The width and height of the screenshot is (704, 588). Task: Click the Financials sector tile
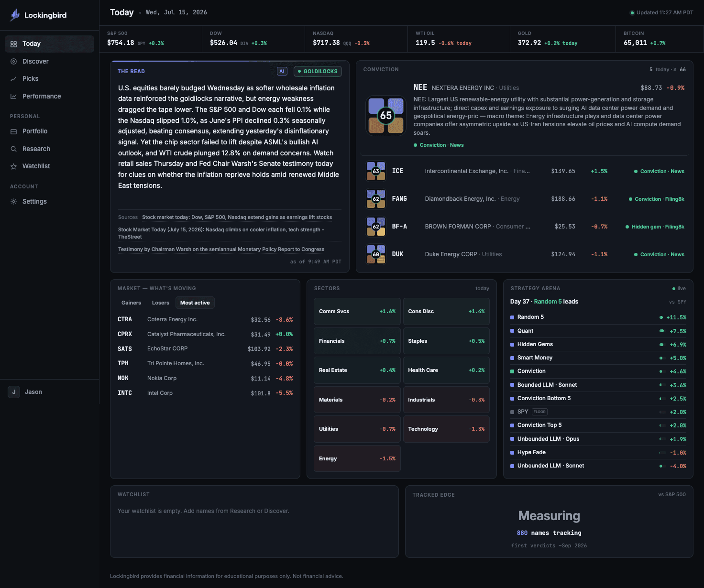(x=357, y=341)
